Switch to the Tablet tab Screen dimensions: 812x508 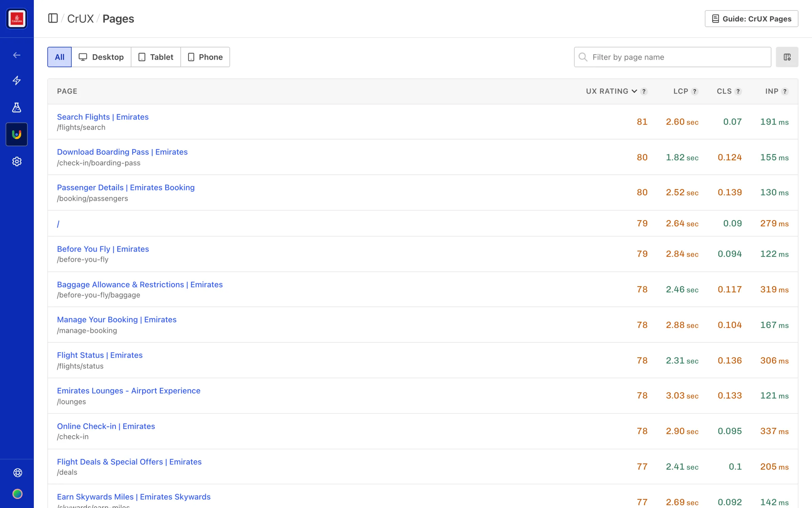[156, 57]
